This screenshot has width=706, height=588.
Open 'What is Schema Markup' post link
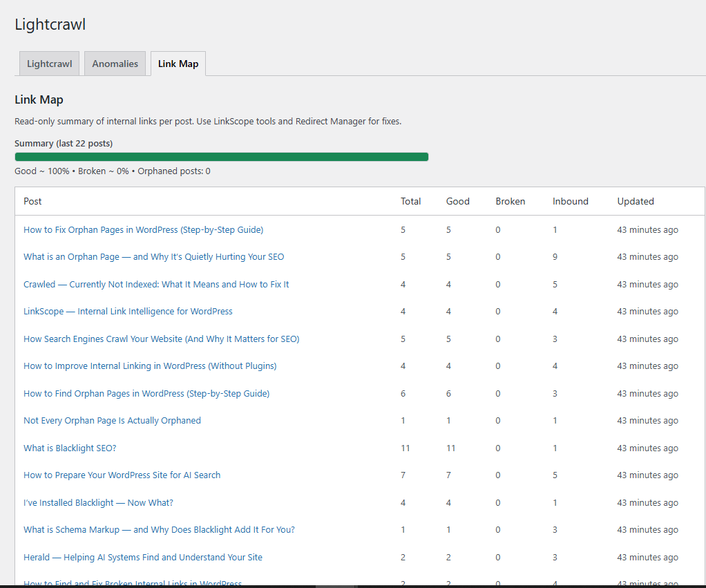(159, 529)
